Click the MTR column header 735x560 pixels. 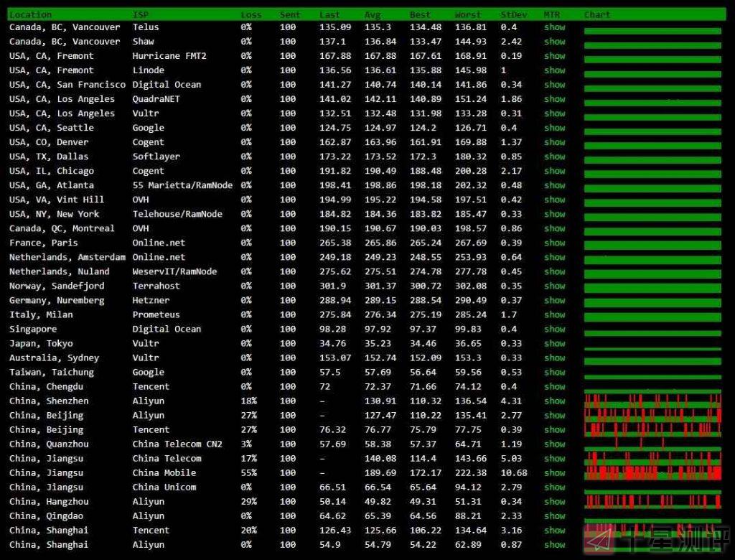point(551,14)
